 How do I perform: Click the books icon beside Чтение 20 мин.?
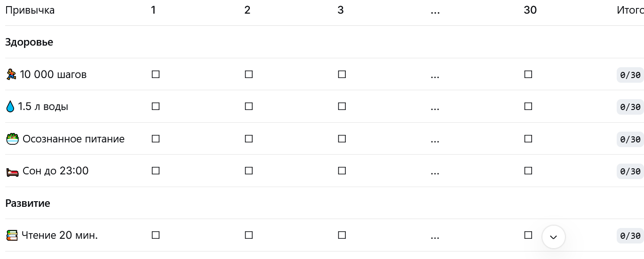click(12, 235)
